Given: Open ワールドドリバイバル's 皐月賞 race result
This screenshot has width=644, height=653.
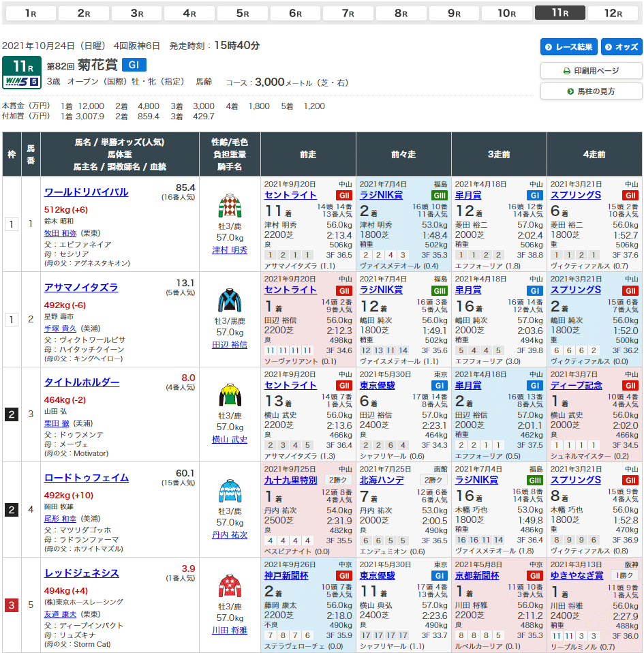Looking at the screenshot, I should (x=468, y=196).
